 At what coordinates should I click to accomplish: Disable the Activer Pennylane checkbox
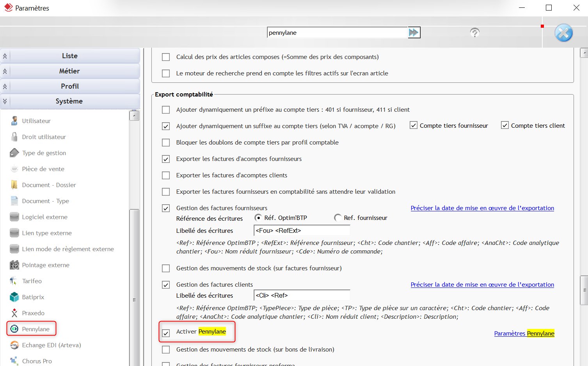[x=166, y=333]
